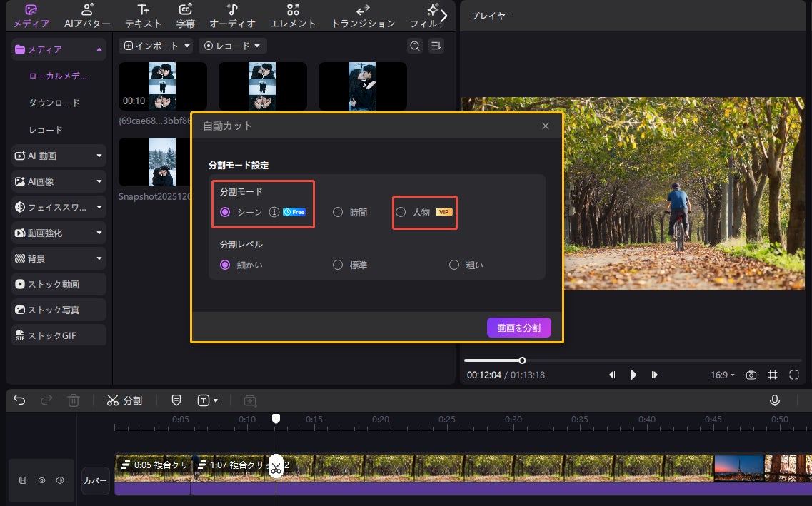This screenshot has height=506, width=812.
Task: Toggle track visibility eye icon
Action: pos(41,480)
